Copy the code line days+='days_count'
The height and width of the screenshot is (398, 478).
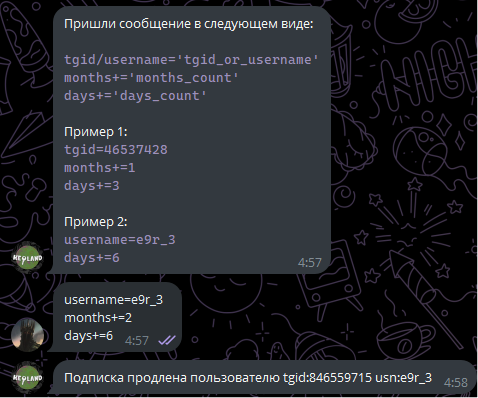135,96
